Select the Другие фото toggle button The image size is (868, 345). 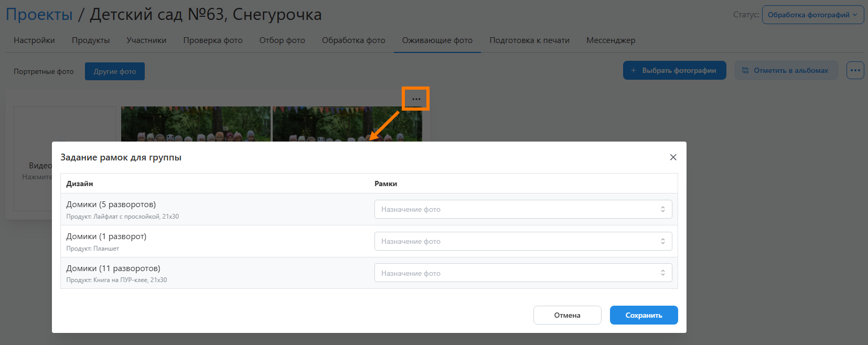pyautogui.click(x=115, y=71)
